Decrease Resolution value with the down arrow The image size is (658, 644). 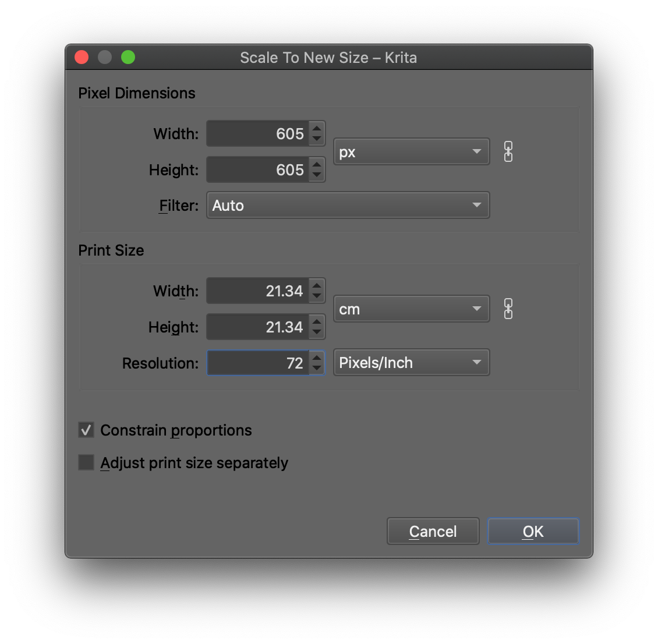tap(317, 368)
